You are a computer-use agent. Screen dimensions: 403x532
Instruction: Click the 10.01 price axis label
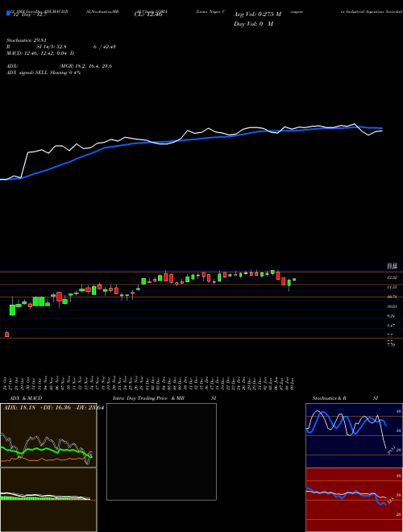[x=393, y=306]
